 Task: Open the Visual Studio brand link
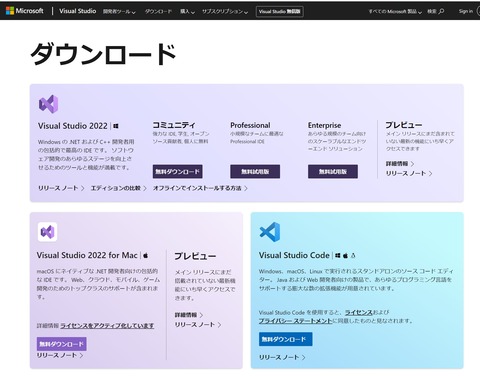point(78,11)
